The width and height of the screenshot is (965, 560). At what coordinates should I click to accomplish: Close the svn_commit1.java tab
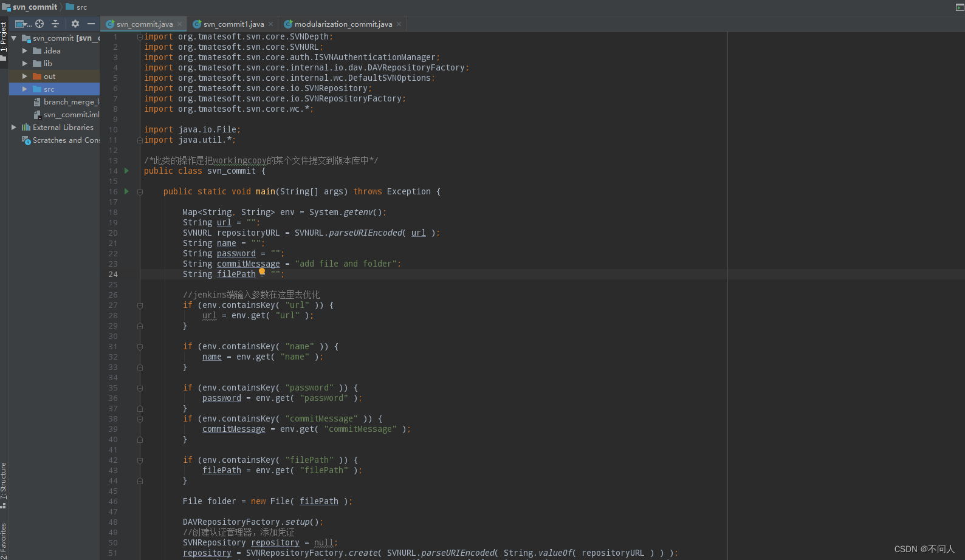270,24
